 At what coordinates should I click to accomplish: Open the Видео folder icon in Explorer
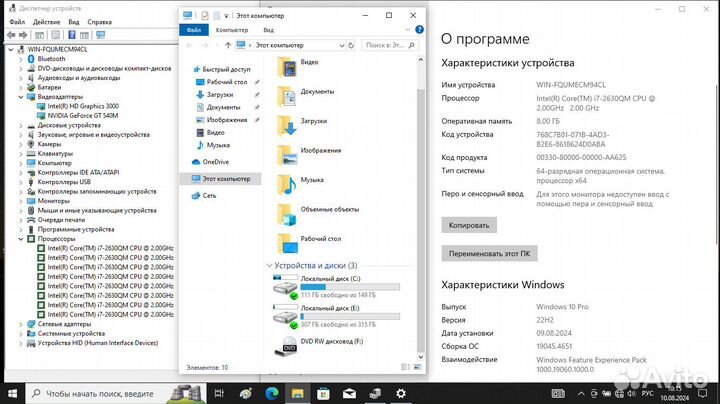(287, 67)
